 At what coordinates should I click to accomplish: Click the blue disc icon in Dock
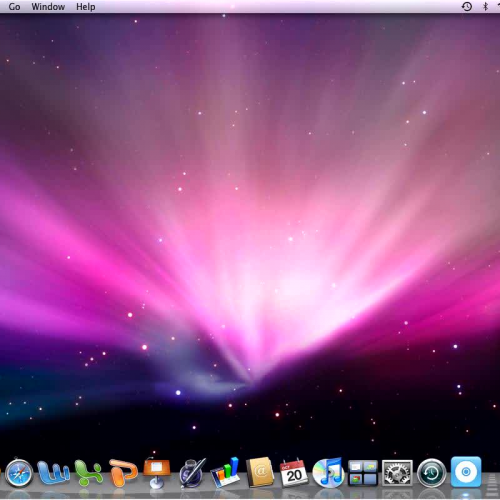coord(466,472)
